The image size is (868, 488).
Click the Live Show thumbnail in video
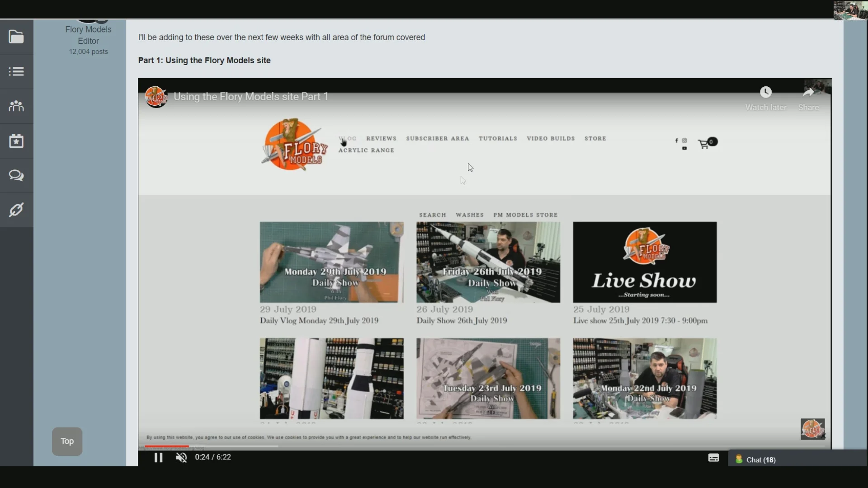(645, 262)
